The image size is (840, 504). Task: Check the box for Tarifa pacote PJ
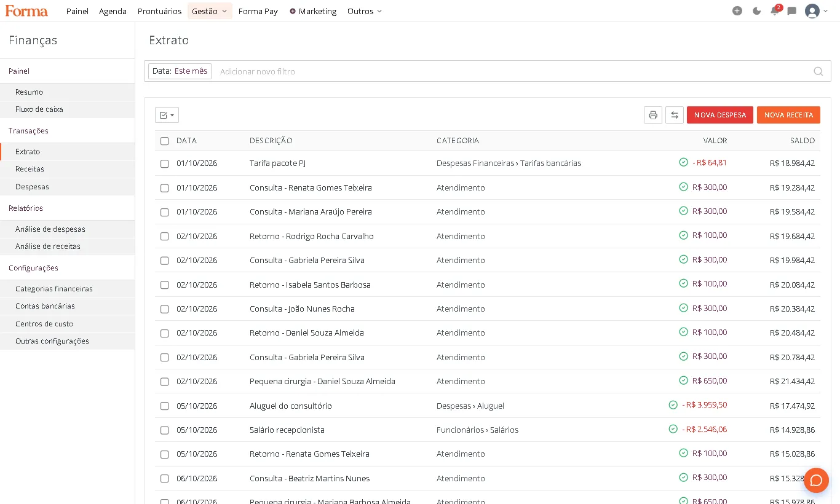pyautogui.click(x=164, y=163)
